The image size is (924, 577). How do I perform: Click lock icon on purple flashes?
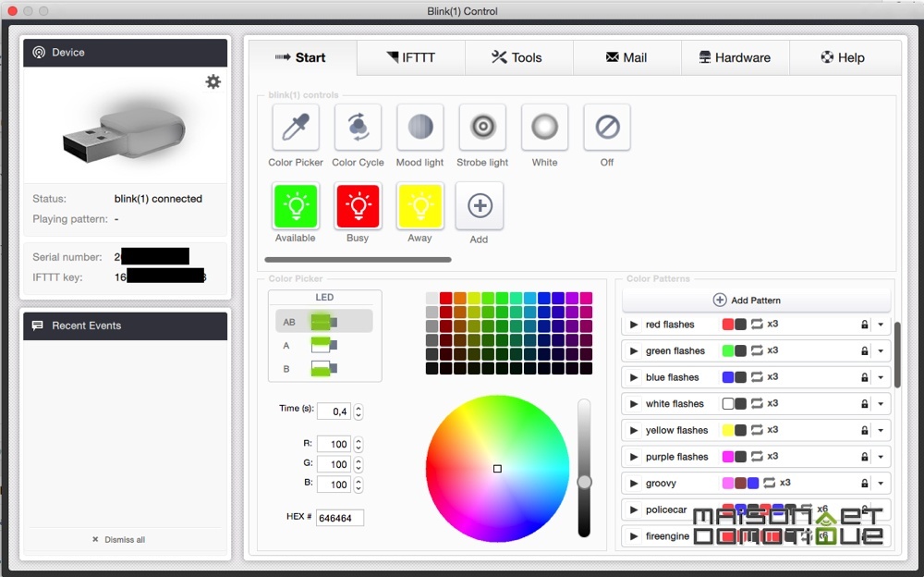(x=865, y=457)
